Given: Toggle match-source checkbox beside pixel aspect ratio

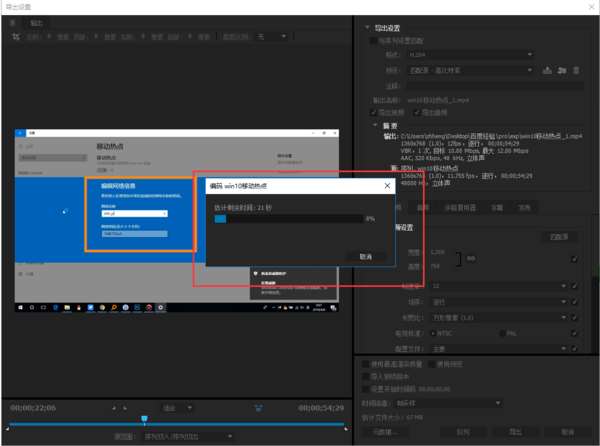Looking at the screenshot, I should click(x=574, y=317).
